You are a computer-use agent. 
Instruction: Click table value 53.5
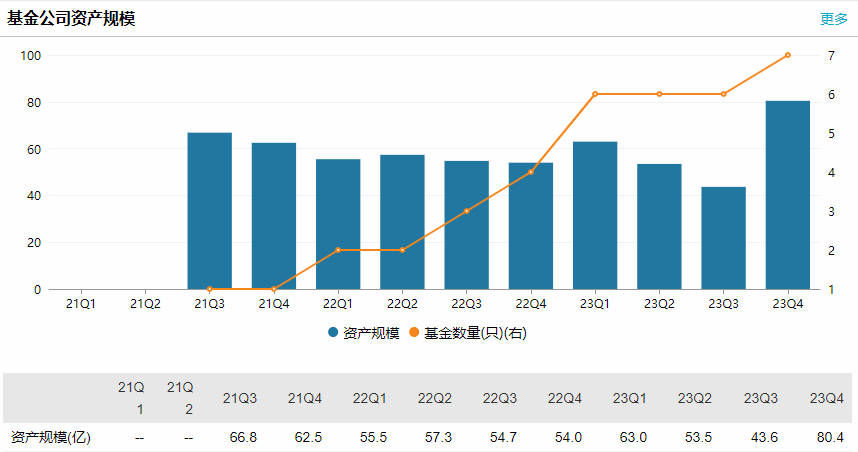pos(698,437)
